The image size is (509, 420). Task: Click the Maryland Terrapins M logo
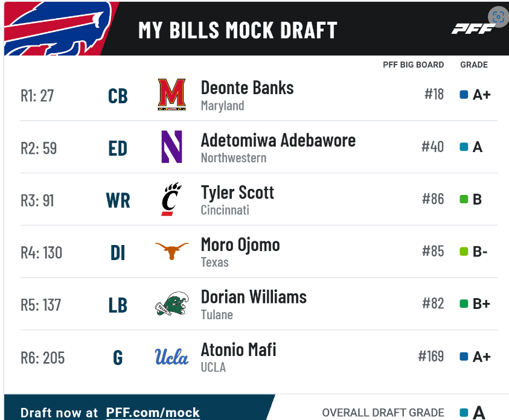(171, 94)
